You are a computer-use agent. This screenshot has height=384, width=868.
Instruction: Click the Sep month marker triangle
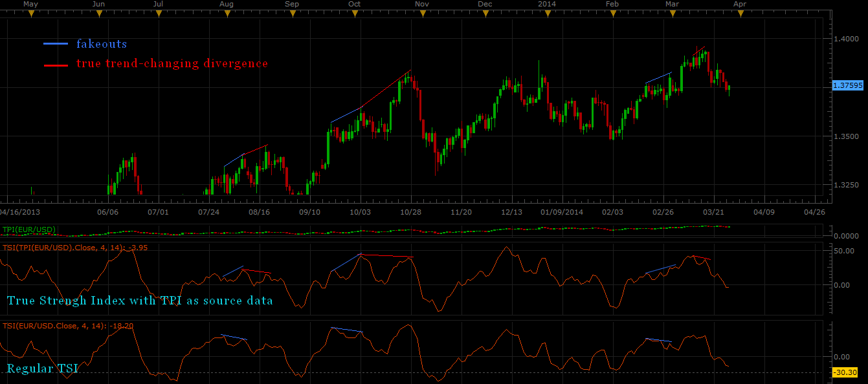[x=292, y=13]
